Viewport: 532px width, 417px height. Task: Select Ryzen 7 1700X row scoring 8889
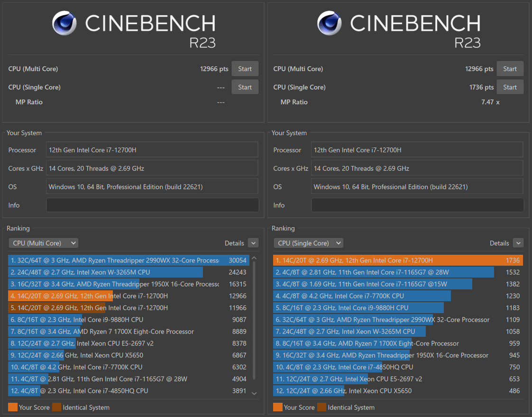coord(128,332)
